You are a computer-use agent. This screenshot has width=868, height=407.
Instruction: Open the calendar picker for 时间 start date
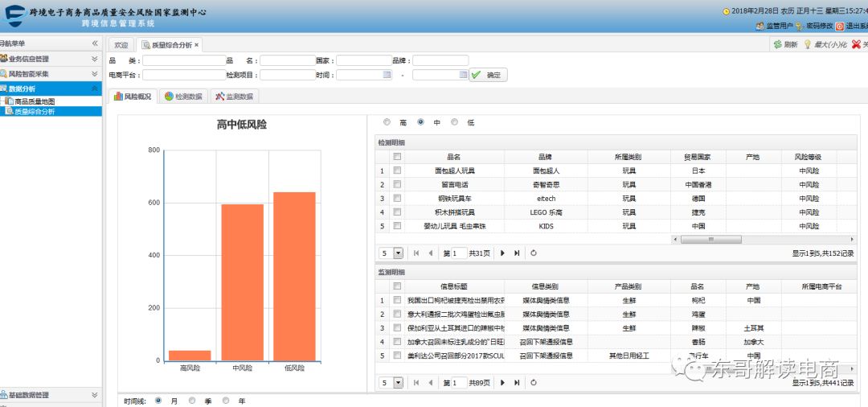point(387,75)
